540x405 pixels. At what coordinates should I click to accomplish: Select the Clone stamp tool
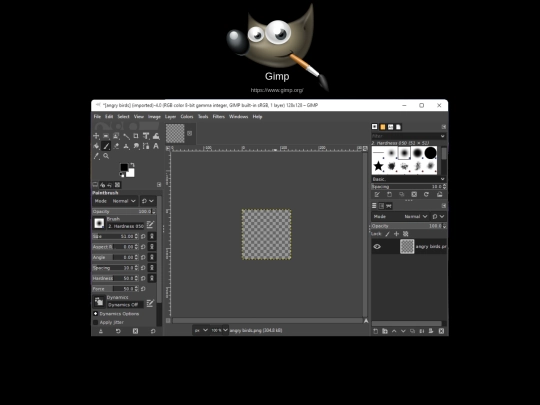(126, 146)
